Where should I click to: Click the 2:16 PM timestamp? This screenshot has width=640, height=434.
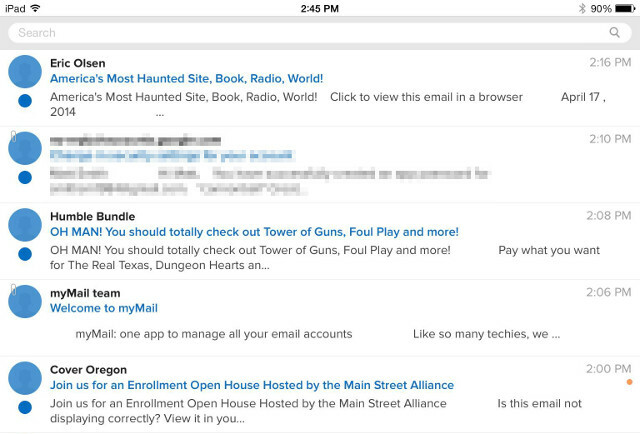pos(610,62)
